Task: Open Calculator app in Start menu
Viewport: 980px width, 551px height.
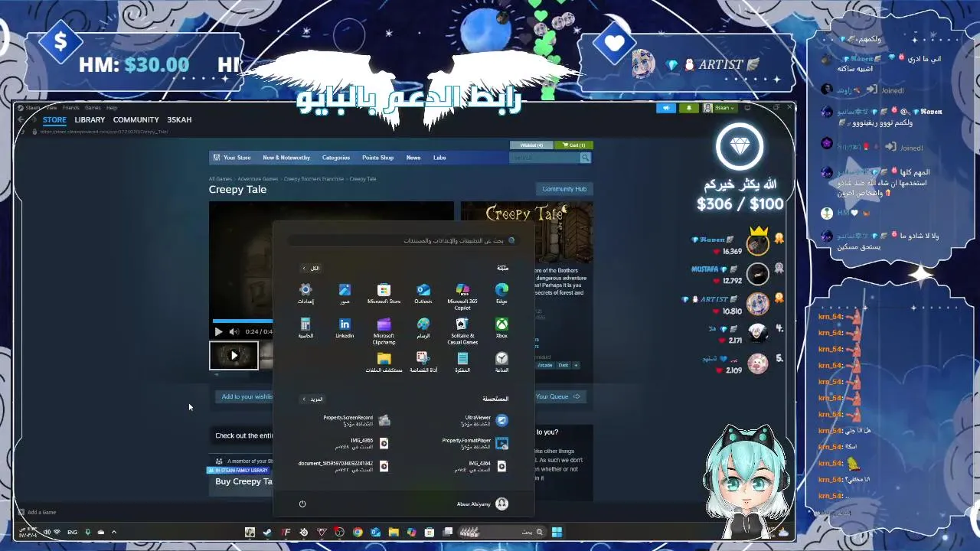Action: pos(305,328)
